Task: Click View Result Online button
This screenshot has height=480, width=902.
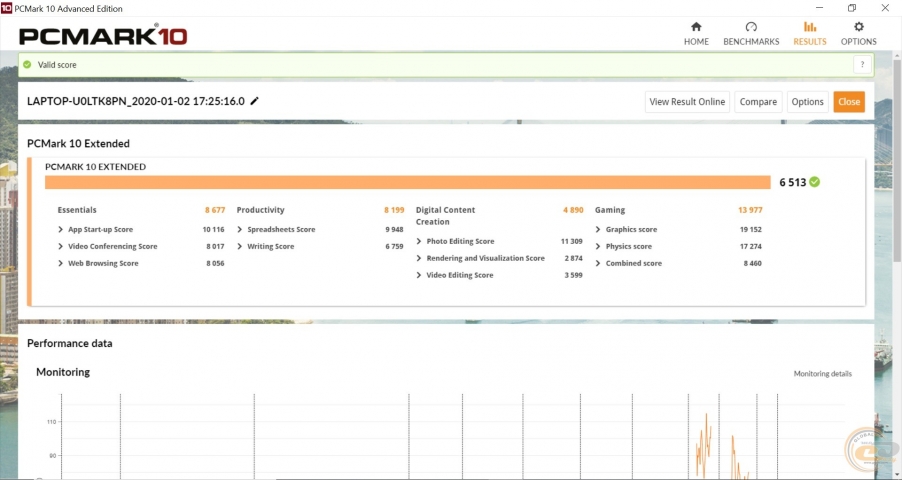Action: (x=687, y=102)
